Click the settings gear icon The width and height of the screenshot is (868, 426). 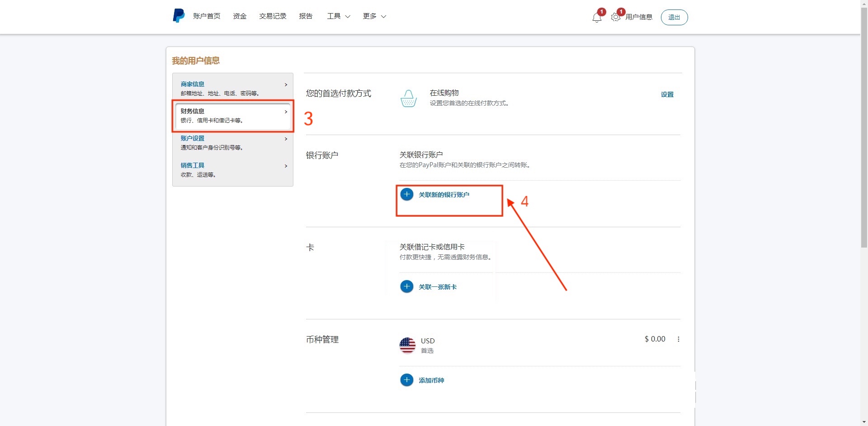615,18
